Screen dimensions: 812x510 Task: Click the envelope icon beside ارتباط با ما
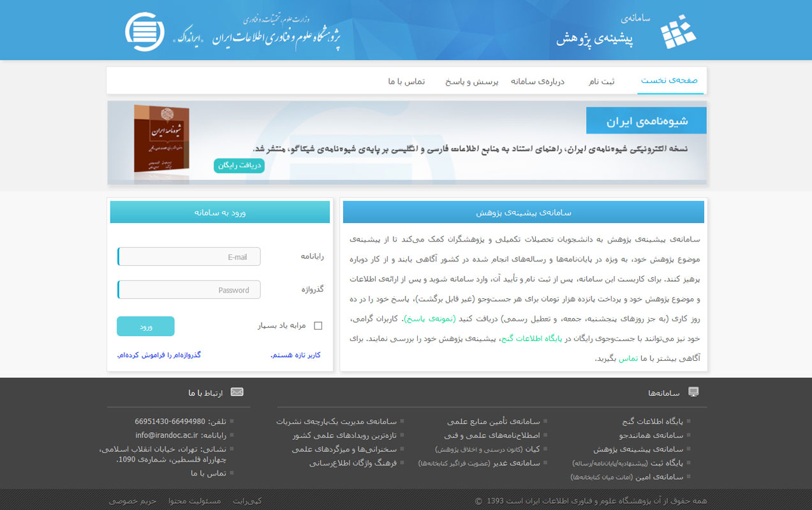tap(237, 391)
